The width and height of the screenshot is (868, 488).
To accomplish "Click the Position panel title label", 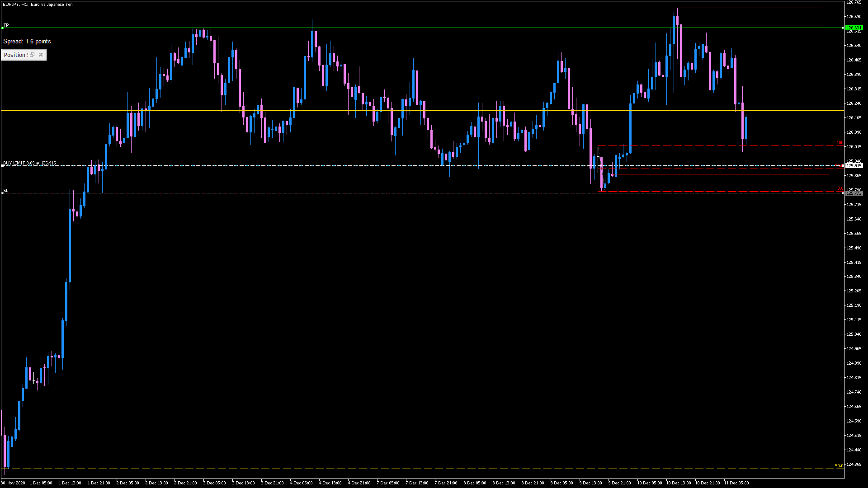I will coord(14,55).
